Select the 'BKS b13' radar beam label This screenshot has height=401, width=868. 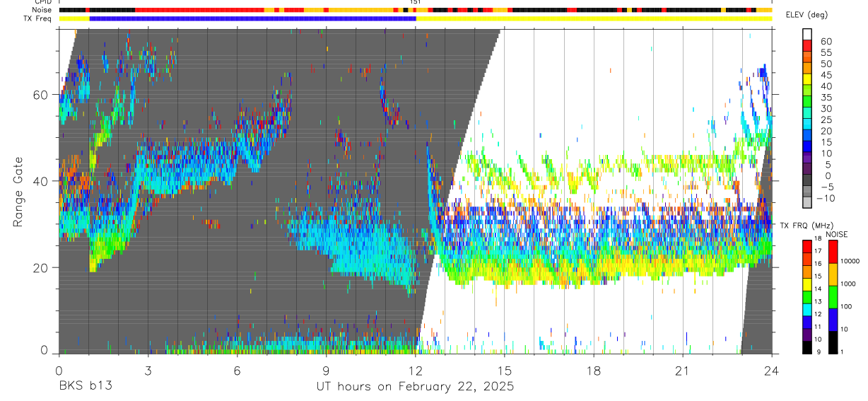(85, 386)
